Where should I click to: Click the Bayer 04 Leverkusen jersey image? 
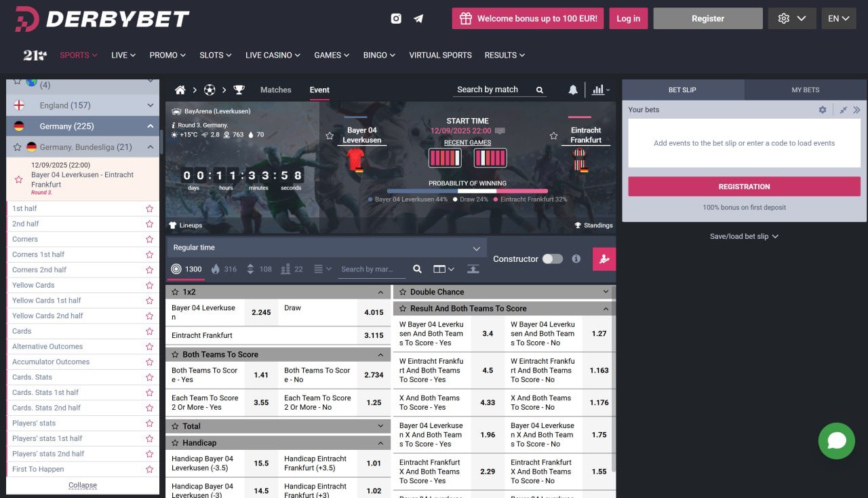tap(355, 160)
